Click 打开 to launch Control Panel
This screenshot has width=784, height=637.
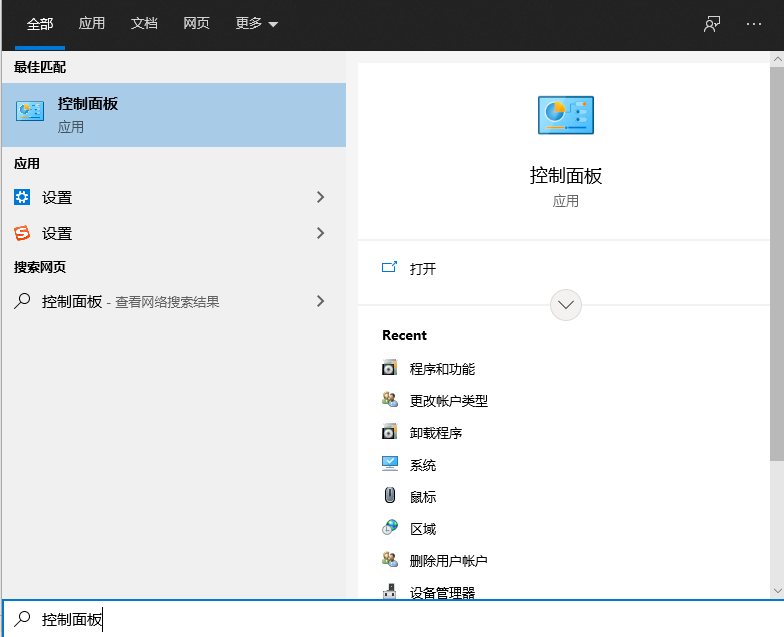coord(423,269)
